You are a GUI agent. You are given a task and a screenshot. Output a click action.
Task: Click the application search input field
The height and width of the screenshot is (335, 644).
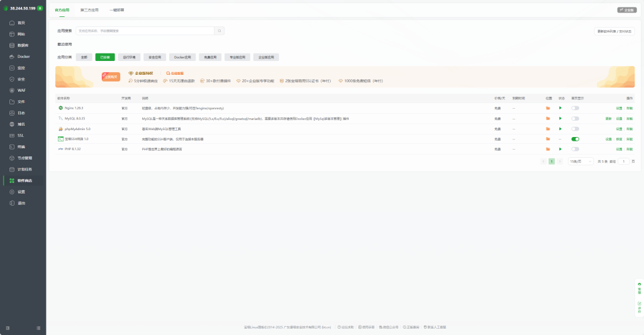coord(145,31)
